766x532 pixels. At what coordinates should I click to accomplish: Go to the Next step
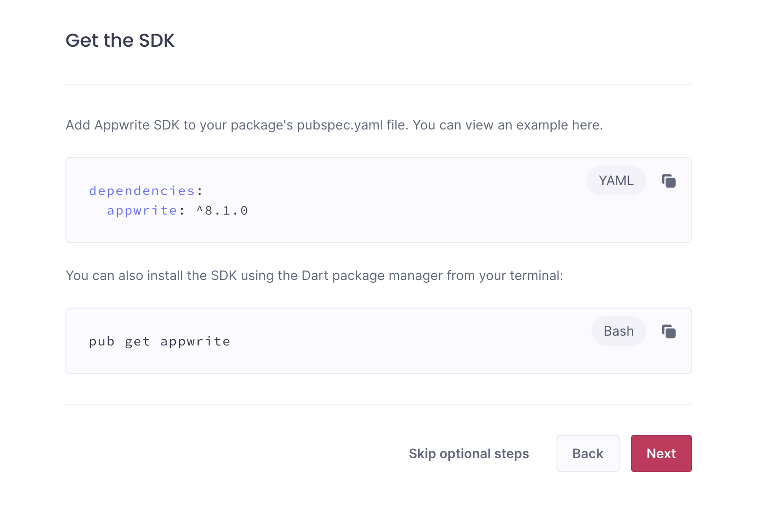pos(661,453)
